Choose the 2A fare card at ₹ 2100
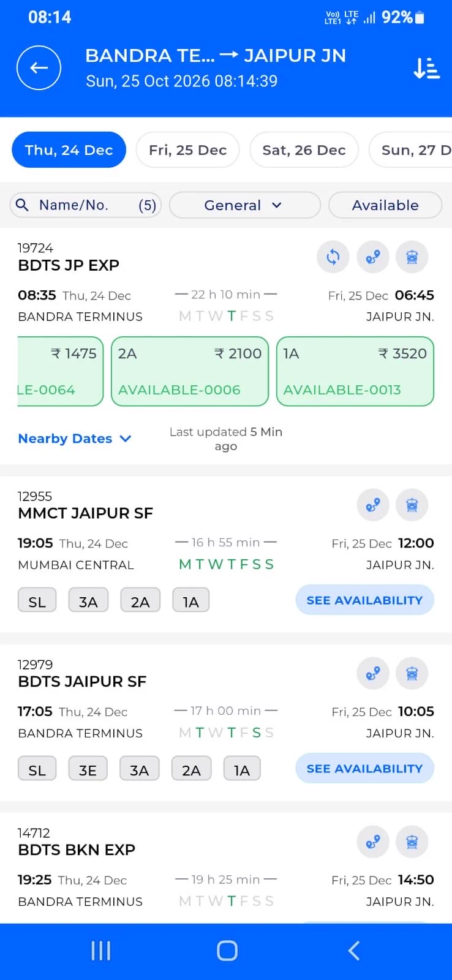452x980 pixels. (190, 371)
